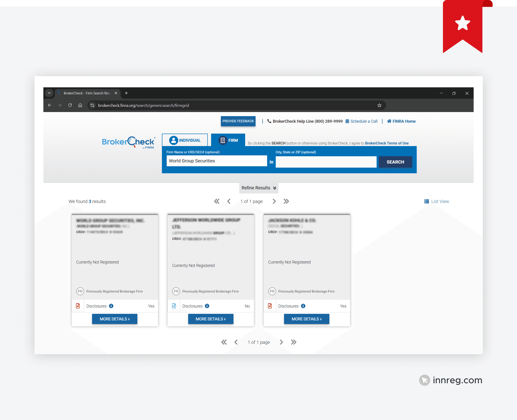Expand the Refine Results panel
Screen dimensions: 517x420
click(x=259, y=188)
